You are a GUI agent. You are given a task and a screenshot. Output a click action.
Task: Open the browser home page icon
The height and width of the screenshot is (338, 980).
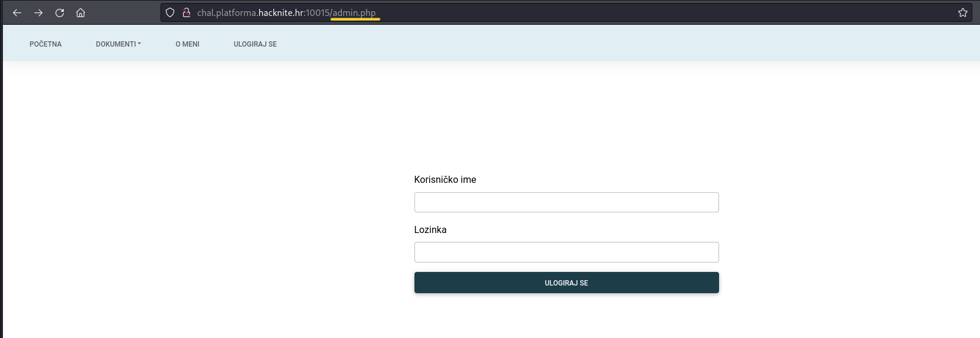pos(81,12)
